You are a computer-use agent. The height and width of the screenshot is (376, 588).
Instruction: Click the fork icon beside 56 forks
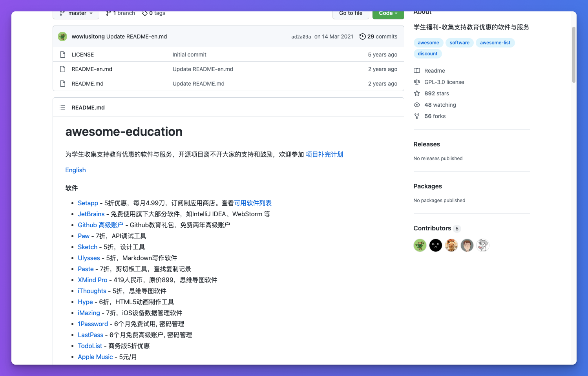[417, 116]
